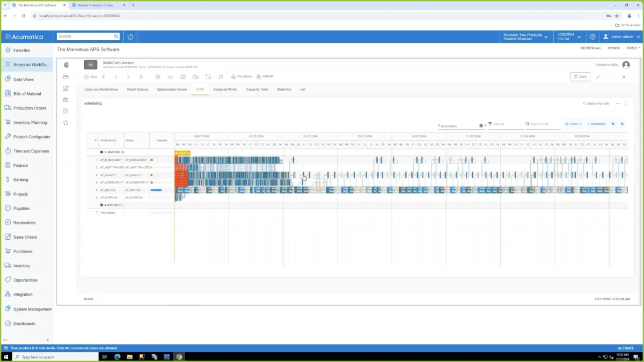The image size is (644, 362).
Task: Open the Banking module
Action: pyautogui.click(x=26, y=180)
